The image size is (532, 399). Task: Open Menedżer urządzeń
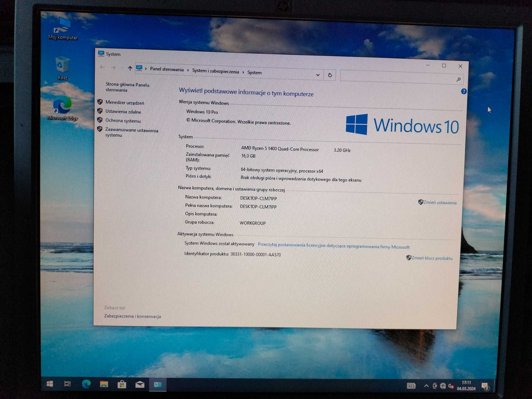pos(125,103)
